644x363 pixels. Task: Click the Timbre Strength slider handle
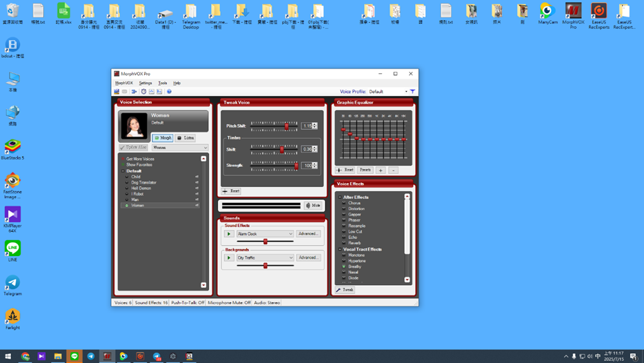pyautogui.click(x=296, y=166)
